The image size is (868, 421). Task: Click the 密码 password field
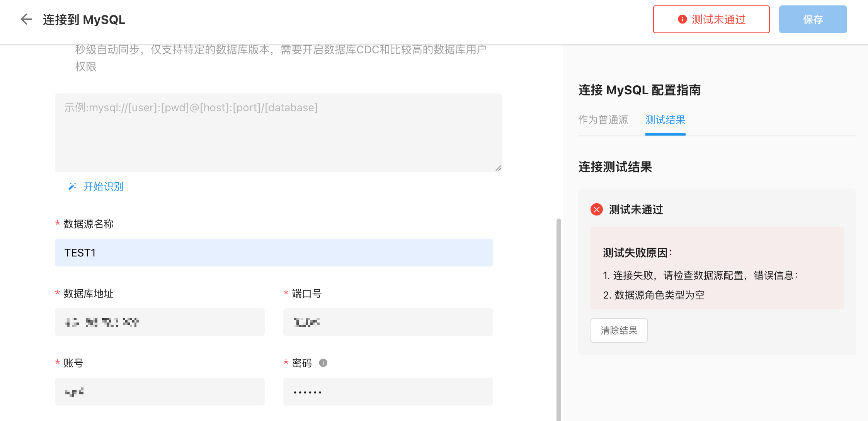[x=388, y=392]
